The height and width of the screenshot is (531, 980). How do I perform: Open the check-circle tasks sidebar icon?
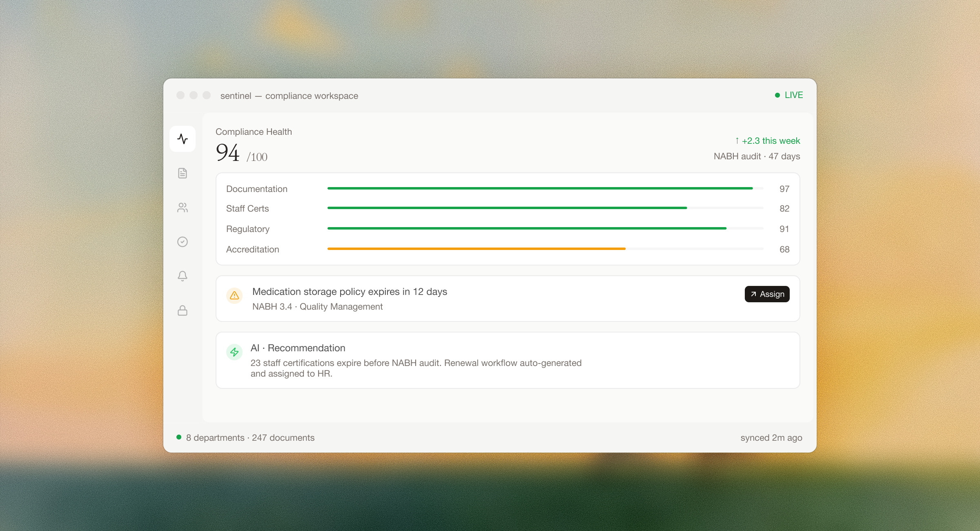[x=183, y=242]
